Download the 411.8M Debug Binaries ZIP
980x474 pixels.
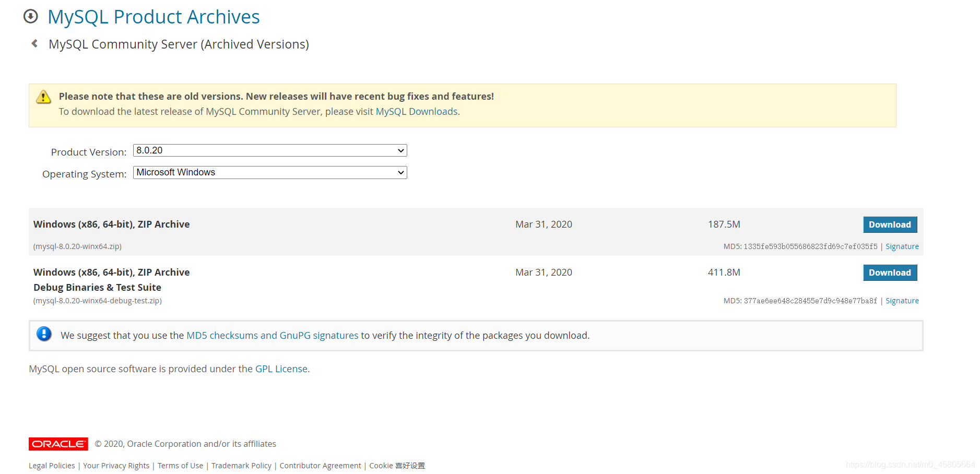tap(890, 272)
